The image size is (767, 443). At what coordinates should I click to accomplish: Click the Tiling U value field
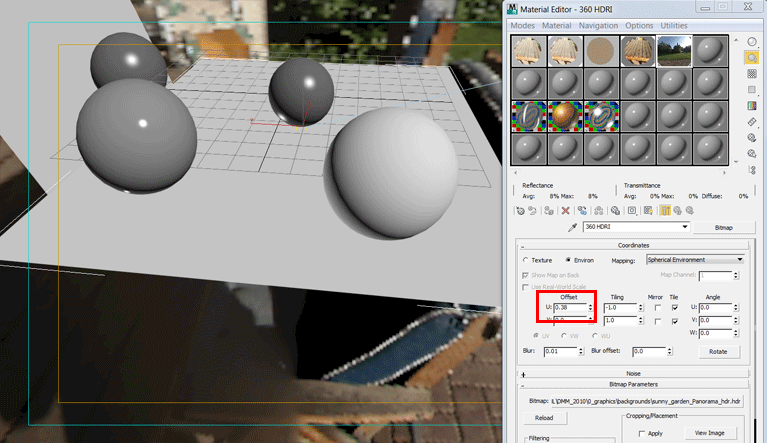tap(620, 308)
